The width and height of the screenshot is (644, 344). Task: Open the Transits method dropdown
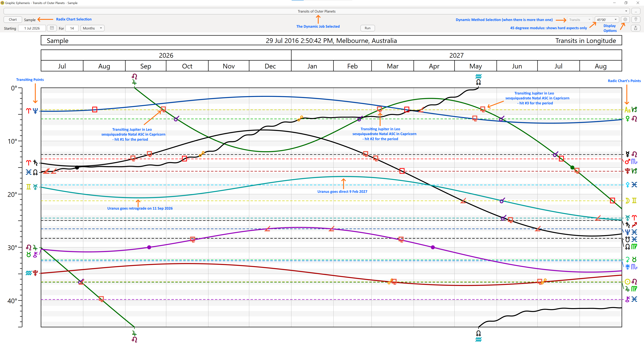pos(580,20)
